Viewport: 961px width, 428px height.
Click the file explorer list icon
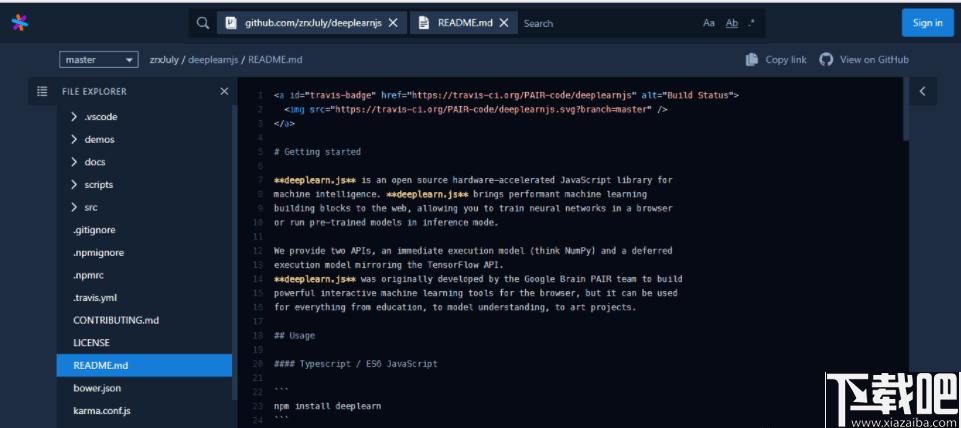42,91
